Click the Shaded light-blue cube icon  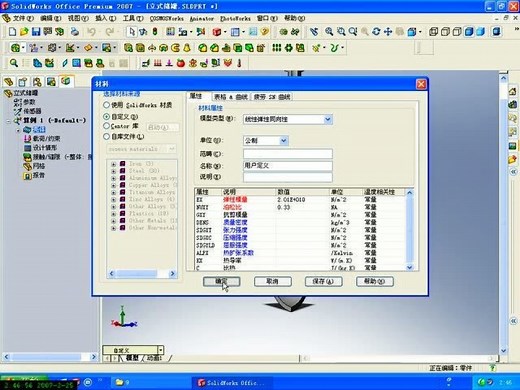pyautogui.click(x=481, y=32)
